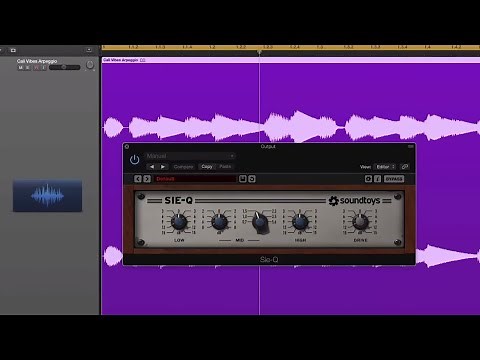Mute the Cali Vibes Arpeggio track
This screenshot has height=360, width=480.
pyautogui.click(x=20, y=68)
